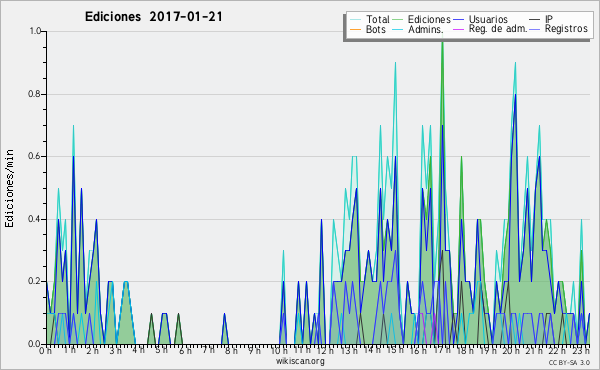
Task: Click the wikiscan.org text below the chart
Action: coord(300,361)
